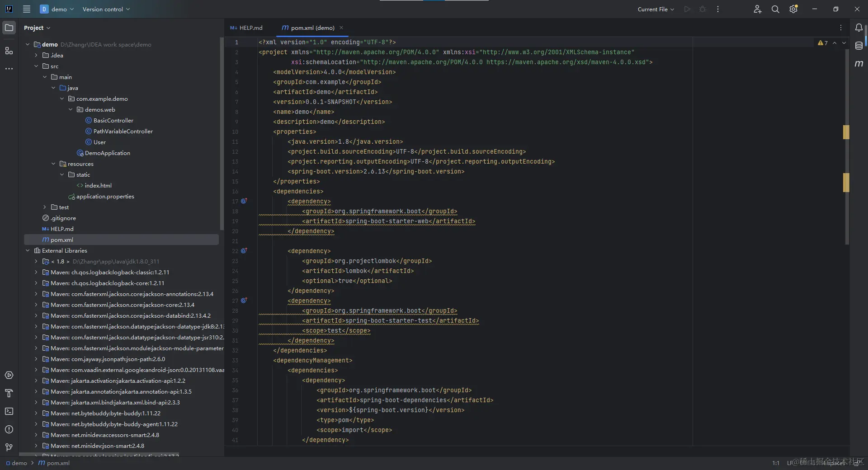Open BasicController class from project tree

click(113, 121)
